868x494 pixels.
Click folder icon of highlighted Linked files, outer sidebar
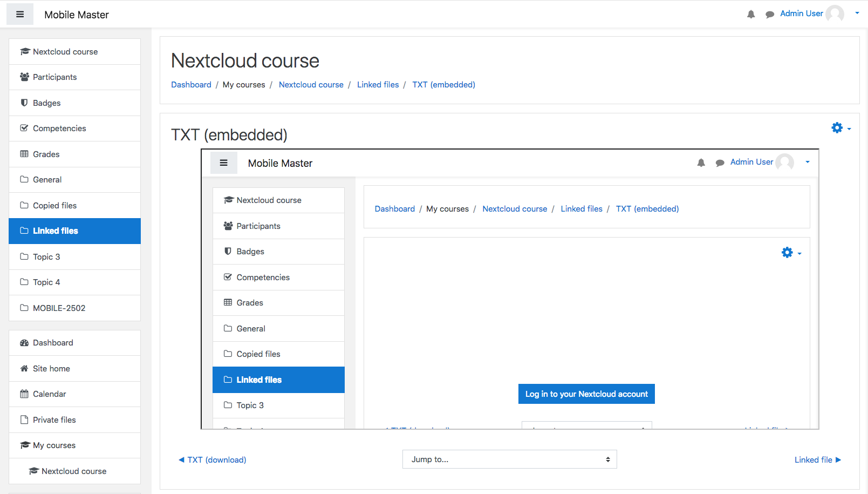click(x=24, y=231)
